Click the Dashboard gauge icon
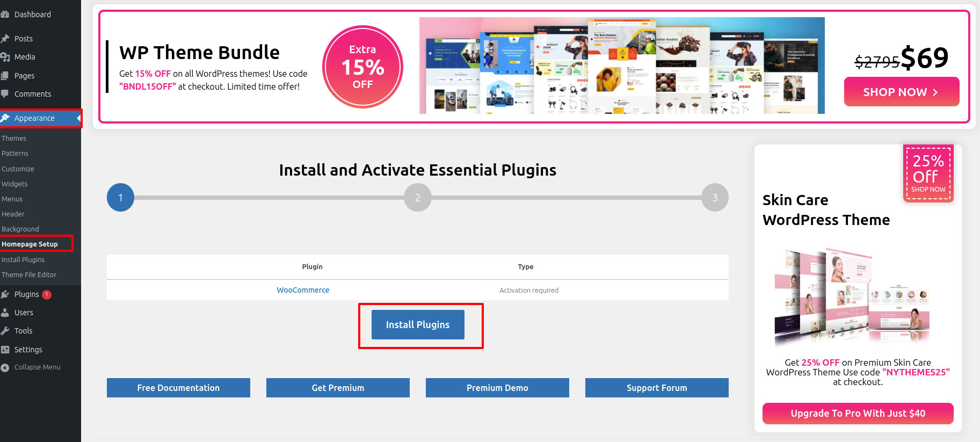Viewport: 980px width, 442px height. click(5, 15)
